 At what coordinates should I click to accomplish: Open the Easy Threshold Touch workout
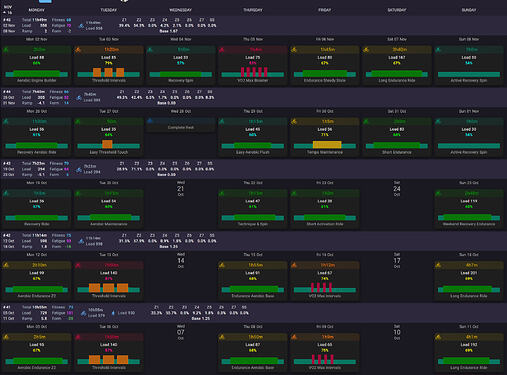tap(109, 137)
